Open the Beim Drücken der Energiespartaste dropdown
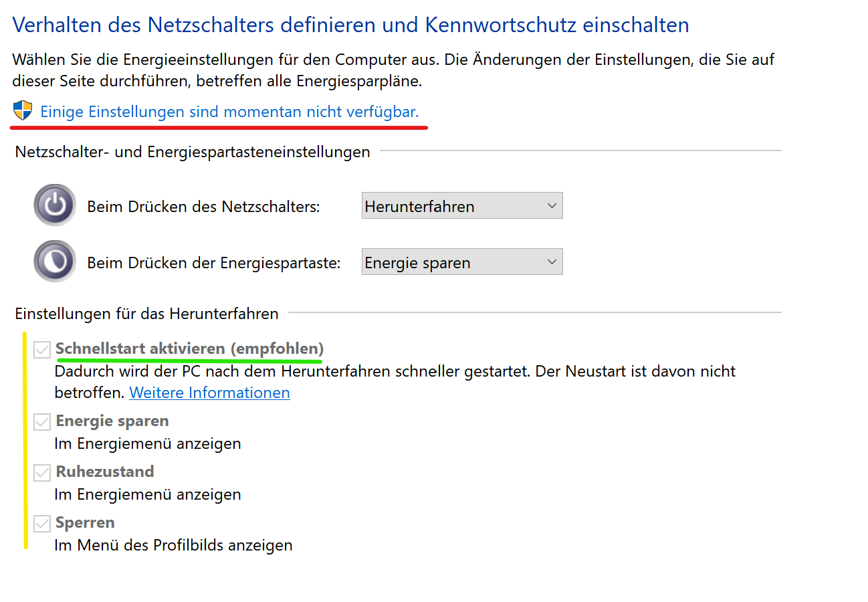 tap(461, 262)
